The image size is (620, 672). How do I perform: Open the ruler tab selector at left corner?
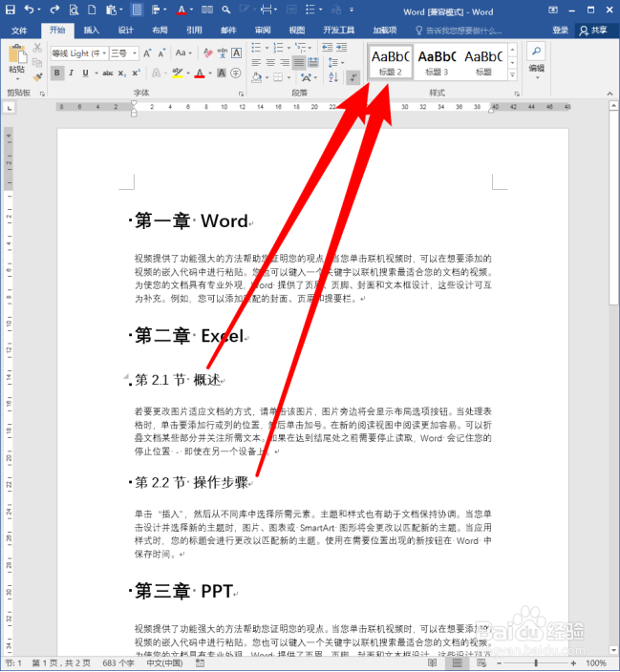click(10, 108)
